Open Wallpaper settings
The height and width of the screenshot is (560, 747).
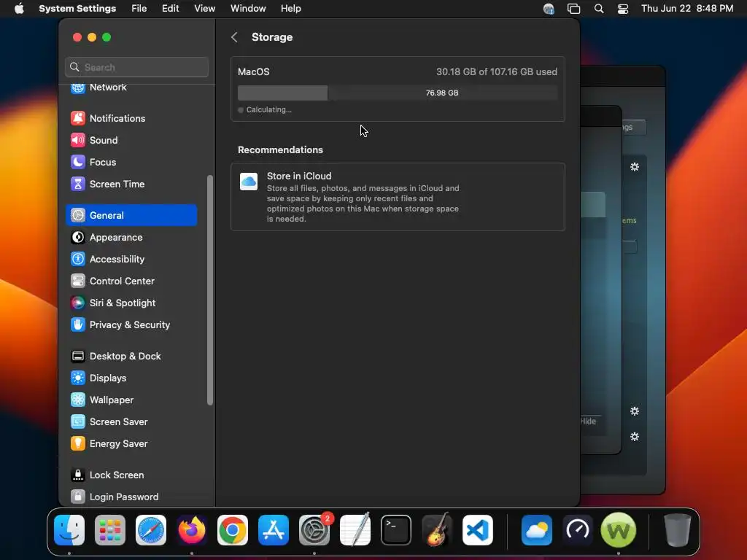pos(131,400)
